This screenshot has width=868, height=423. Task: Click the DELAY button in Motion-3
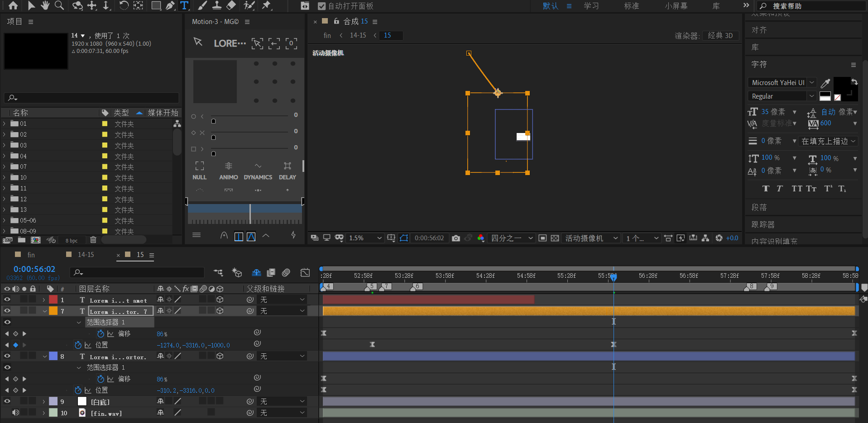(x=288, y=171)
